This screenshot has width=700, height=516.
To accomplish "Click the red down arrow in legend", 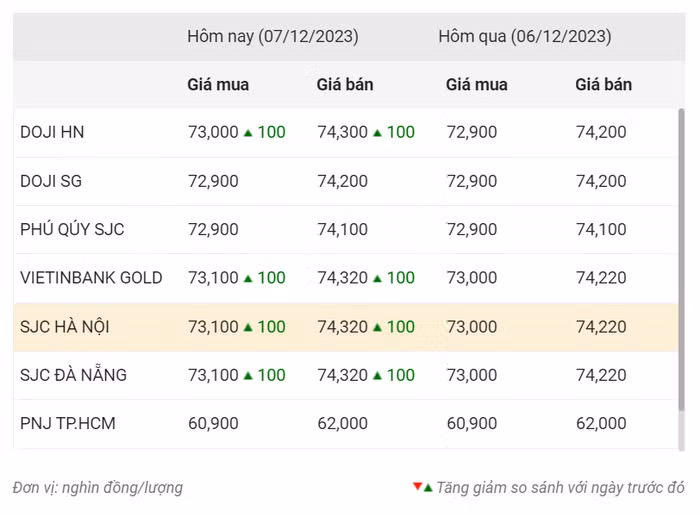I will pos(417,487).
